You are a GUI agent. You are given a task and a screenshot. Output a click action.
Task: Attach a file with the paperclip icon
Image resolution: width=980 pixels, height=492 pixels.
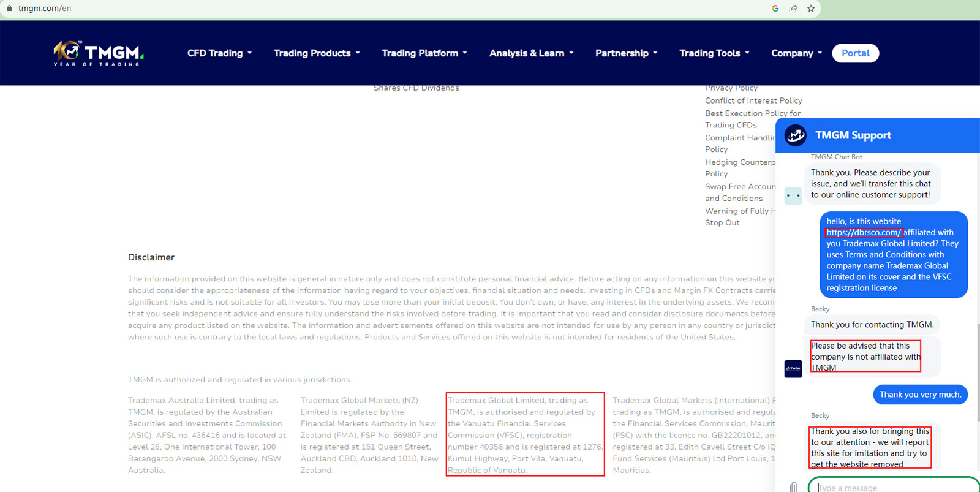[x=793, y=487]
